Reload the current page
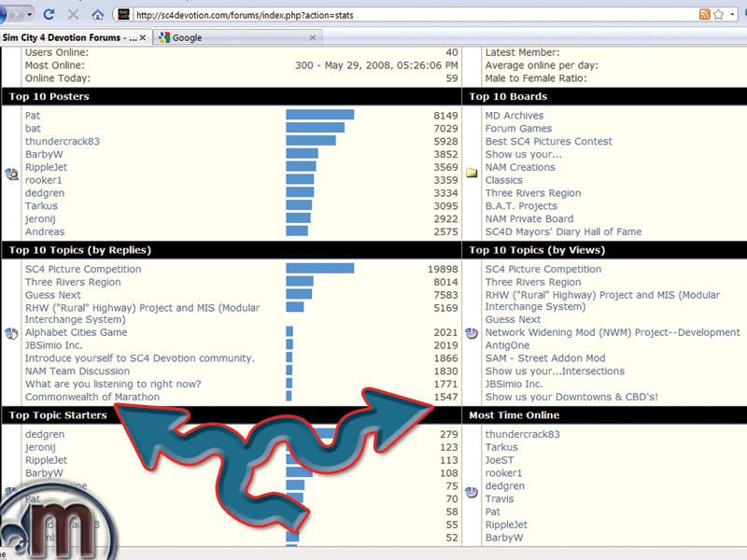This screenshot has height=560, width=747. coord(49,14)
